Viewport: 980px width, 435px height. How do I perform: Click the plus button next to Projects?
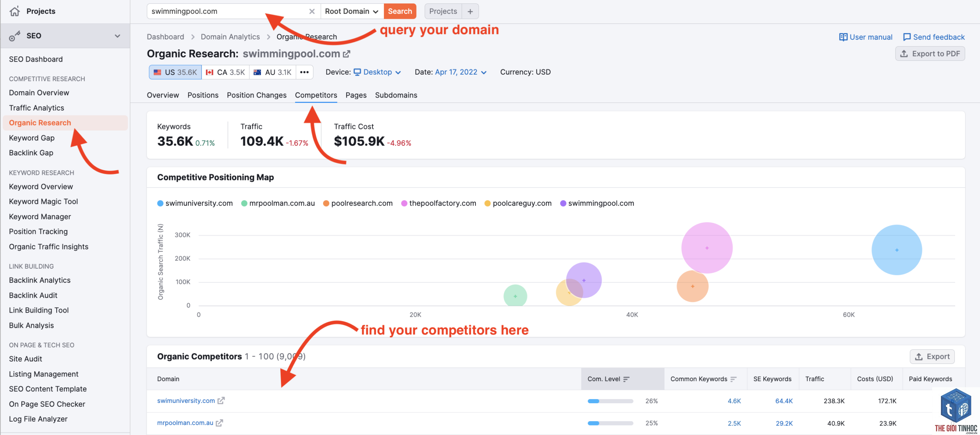pyautogui.click(x=470, y=11)
